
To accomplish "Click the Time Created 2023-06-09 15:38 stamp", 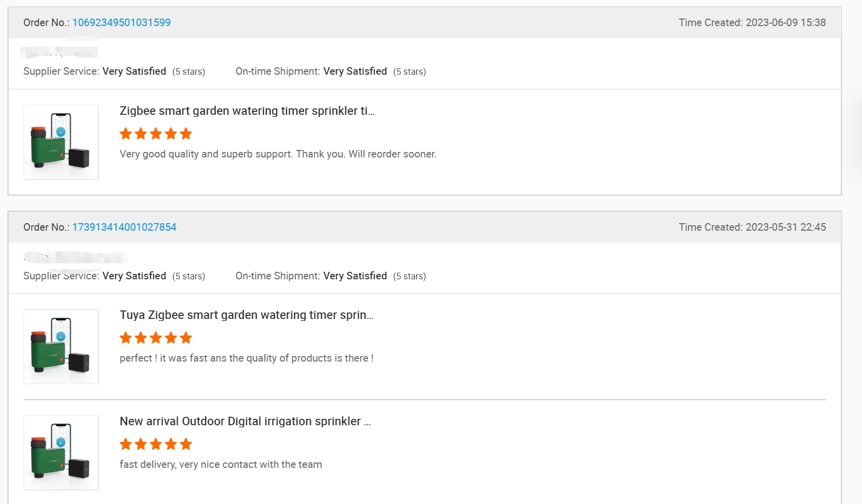I will [x=752, y=23].
